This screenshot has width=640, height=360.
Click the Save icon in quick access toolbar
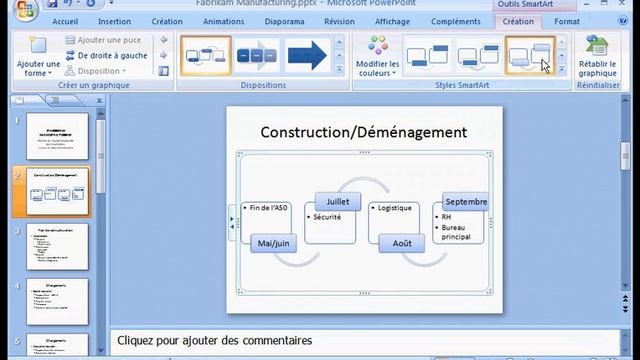(x=52, y=4)
